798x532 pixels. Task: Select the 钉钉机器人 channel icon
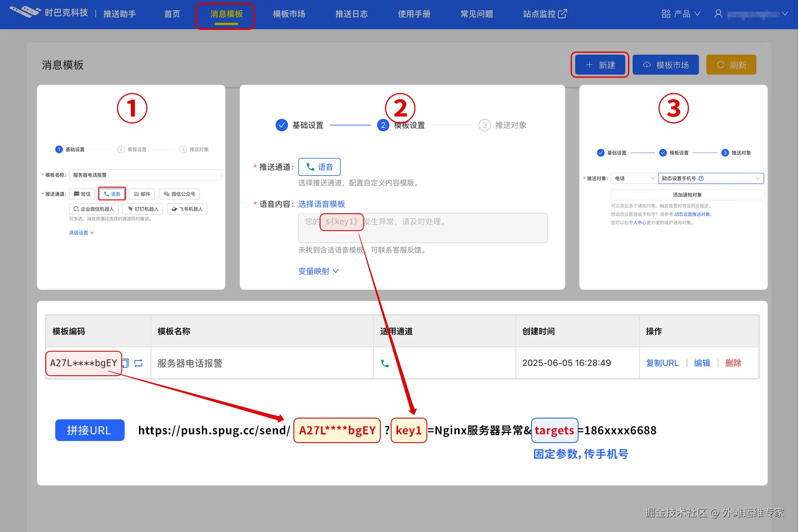pyautogui.click(x=143, y=209)
